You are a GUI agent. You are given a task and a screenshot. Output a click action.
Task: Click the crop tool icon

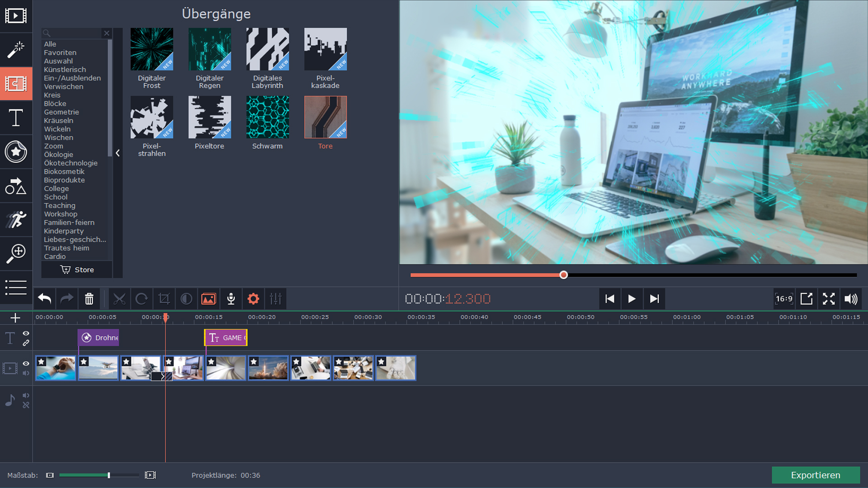coord(164,299)
